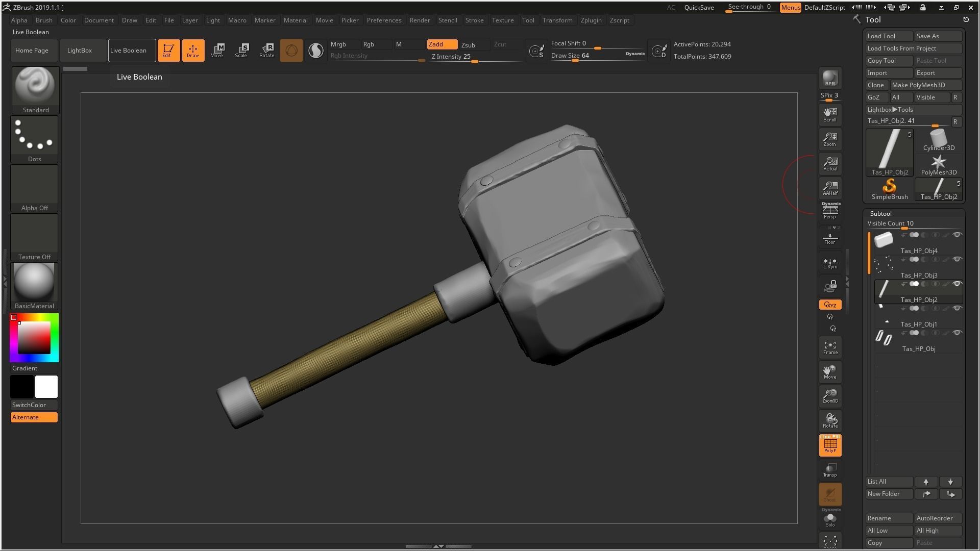980x551 pixels.
Task: Open the Transform menu
Action: (557, 20)
